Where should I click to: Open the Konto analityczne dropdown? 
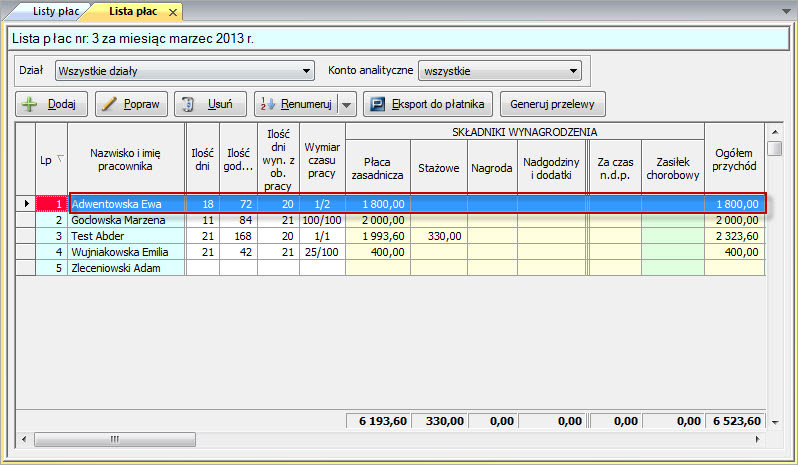[x=573, y=71]
